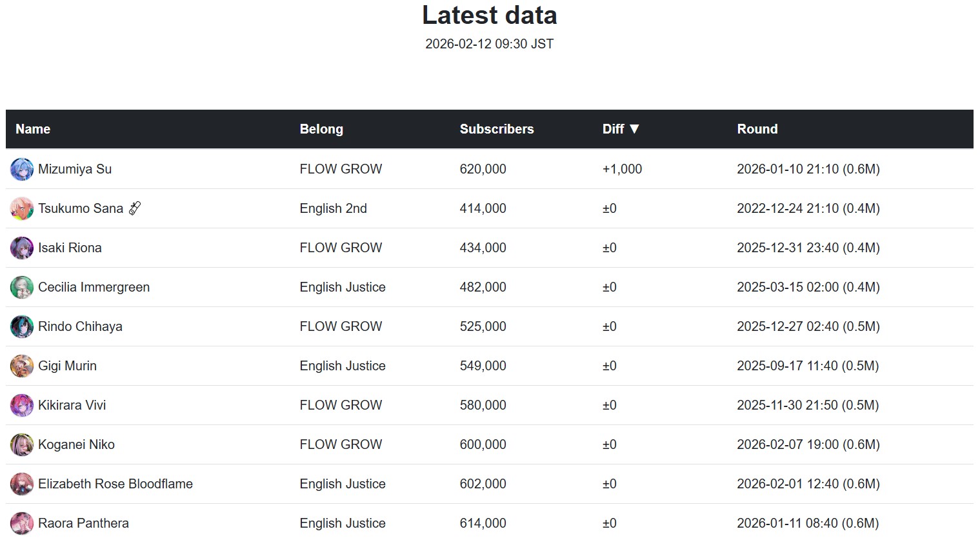Click Raora Panthera's avatar icon

click(22, 523)
